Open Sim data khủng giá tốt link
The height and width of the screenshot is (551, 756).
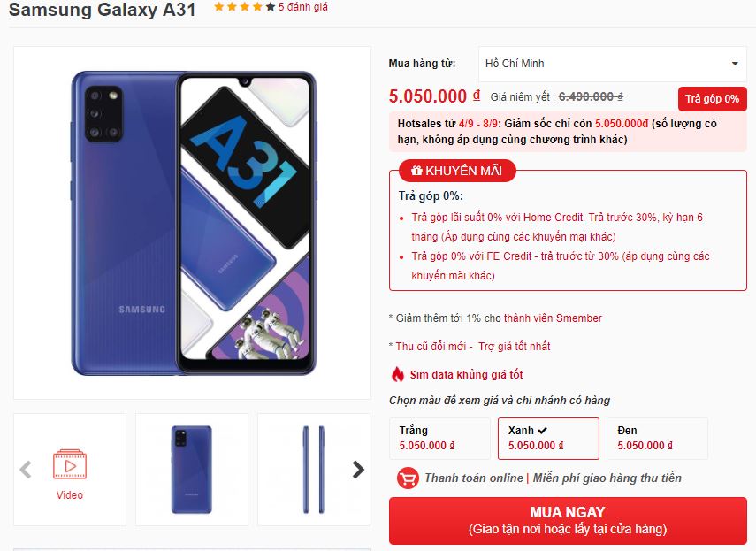pos(466,375)
